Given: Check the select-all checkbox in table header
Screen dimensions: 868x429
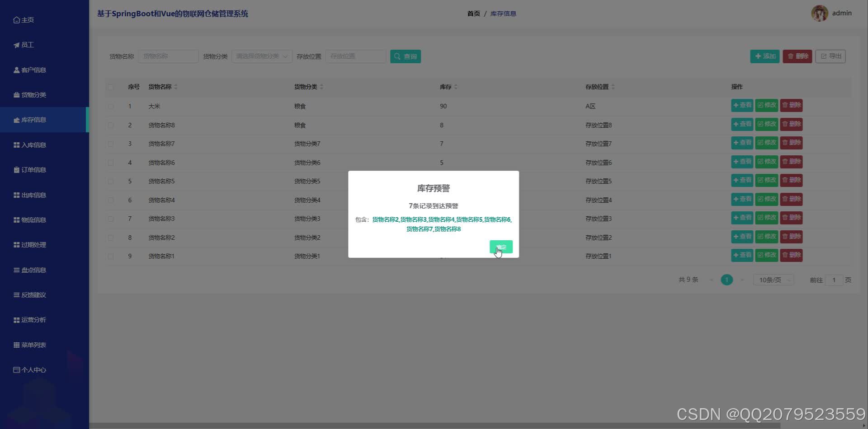Looking at the screenshot, I should tap(111, 87).
